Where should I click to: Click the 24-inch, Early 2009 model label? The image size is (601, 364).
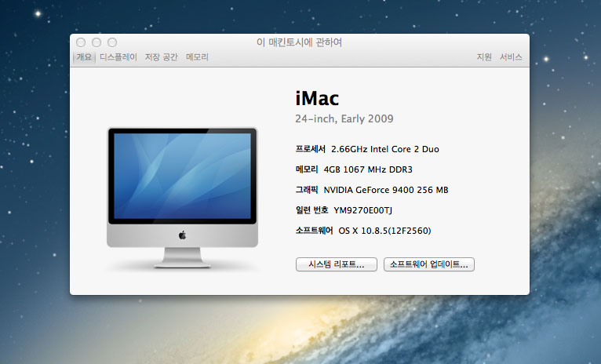click(x=344, y=119)
